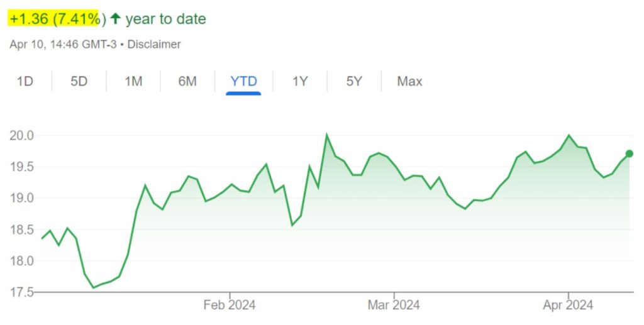Click the chart peak near late February
This screenshot has height=325, width=644.
[327, 135]
